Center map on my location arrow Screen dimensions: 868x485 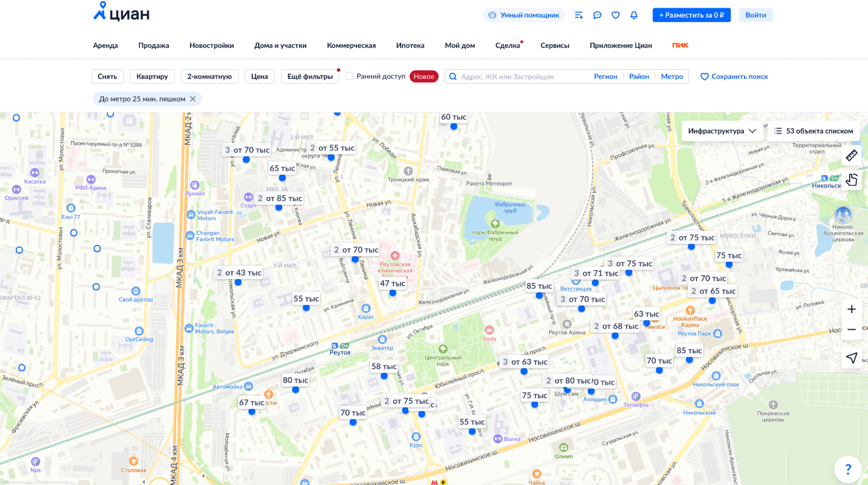tap(851, 358)
